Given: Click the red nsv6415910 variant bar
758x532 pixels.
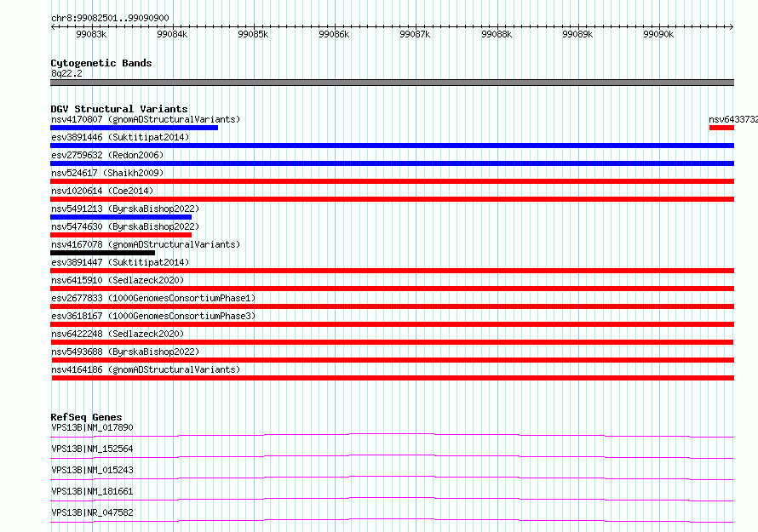Looking at the screenshot, I should click(392, 289).
